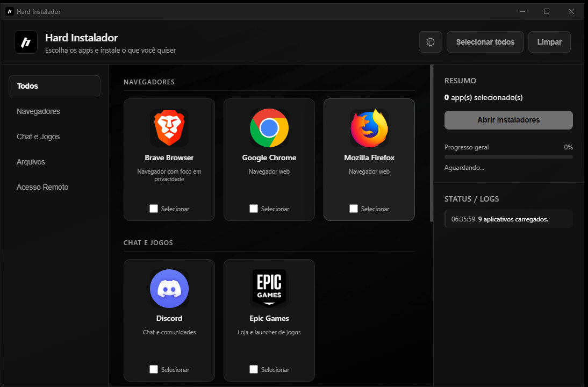Click the 'Aguardando...' status text
This screenshot has width=588, height=387.
point(464,168)
